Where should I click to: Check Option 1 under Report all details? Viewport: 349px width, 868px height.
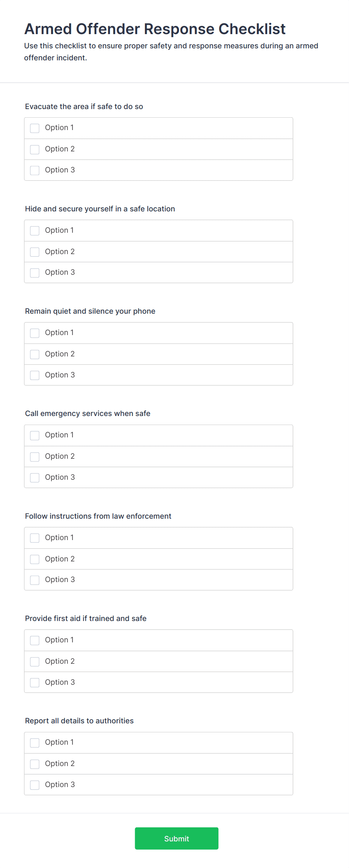(35, 742)
